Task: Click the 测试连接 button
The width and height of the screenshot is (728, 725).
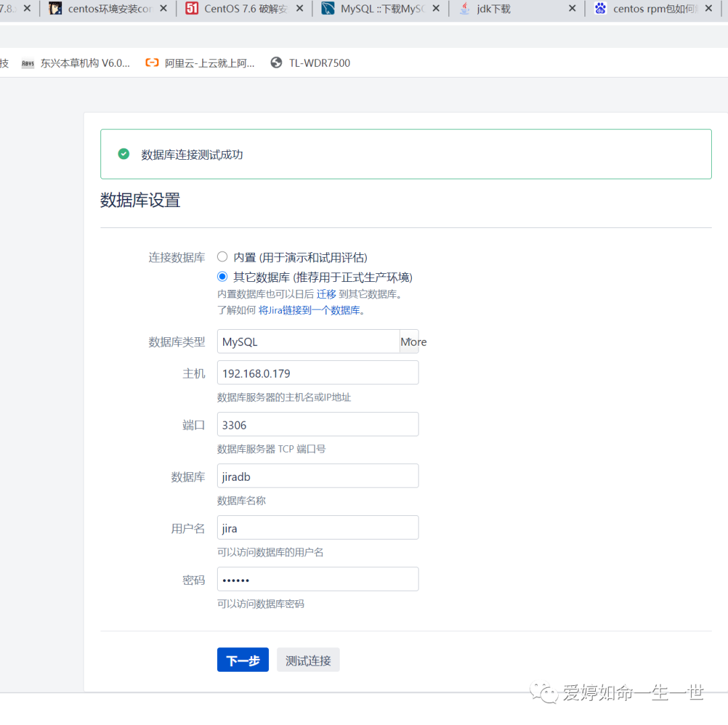Action: coord(308,660)
